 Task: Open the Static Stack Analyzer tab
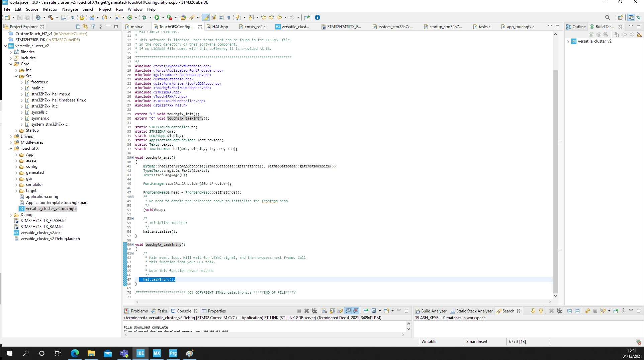(x=471, y=311)
